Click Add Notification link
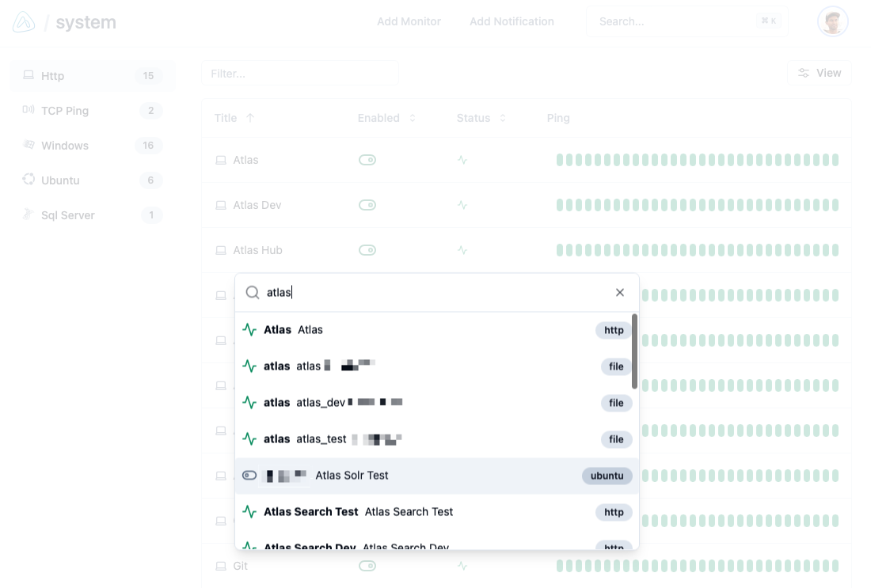 pyautogui.click(x=512, y=21)
